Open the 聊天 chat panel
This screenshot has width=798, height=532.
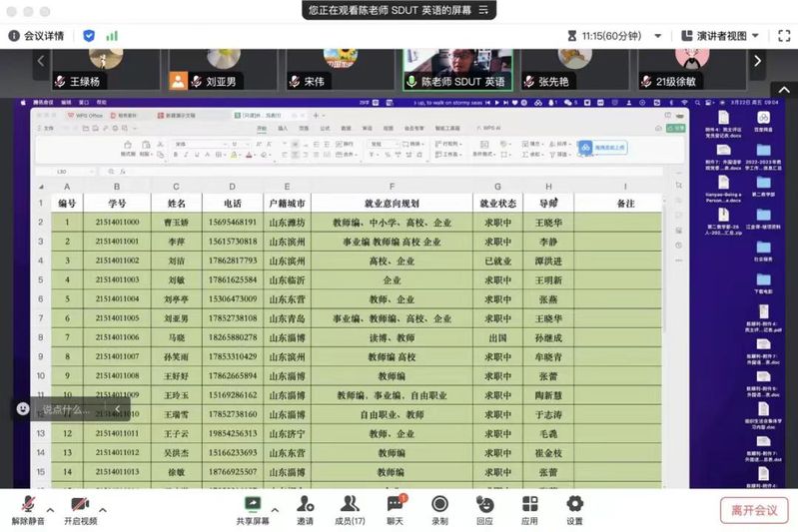[x=395, y=504]
